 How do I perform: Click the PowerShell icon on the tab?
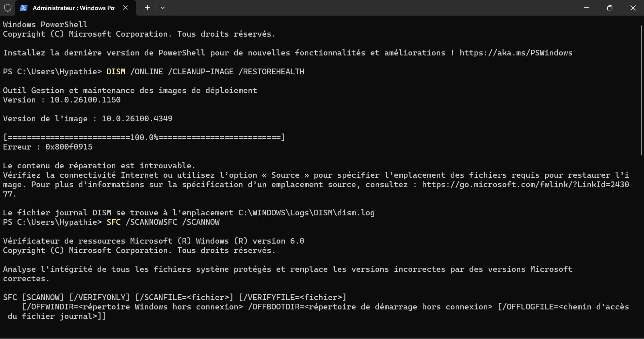click(24, 8)
